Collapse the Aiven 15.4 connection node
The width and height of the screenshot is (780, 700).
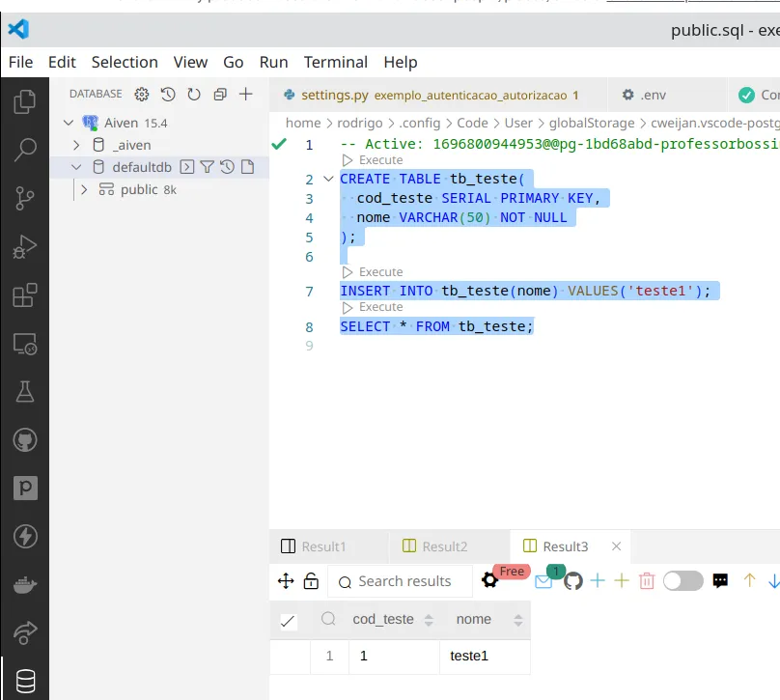pos(69,123)
